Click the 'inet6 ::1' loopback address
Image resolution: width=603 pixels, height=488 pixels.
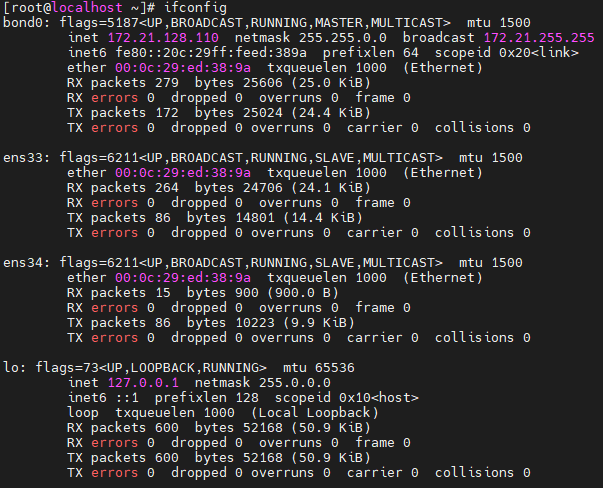[103, 398]
